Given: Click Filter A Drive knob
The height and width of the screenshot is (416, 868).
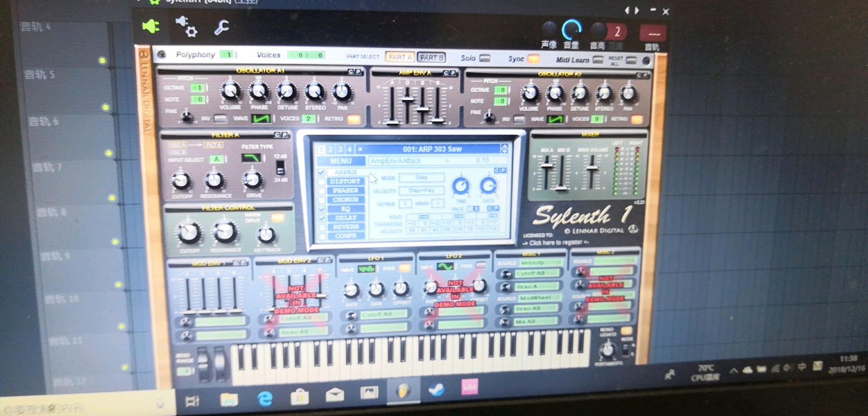Looking at the screenshot, I should pyautogui.click(x=253, y=180).
